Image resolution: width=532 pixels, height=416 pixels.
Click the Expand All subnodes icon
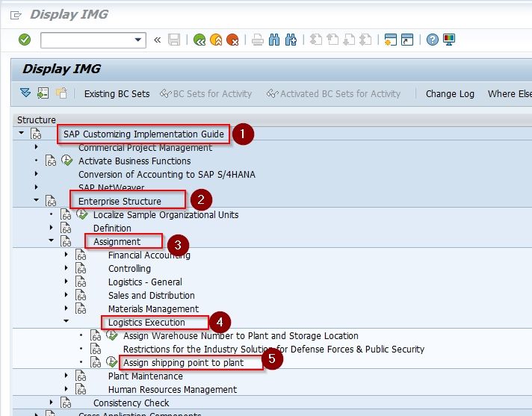[25, 93]
